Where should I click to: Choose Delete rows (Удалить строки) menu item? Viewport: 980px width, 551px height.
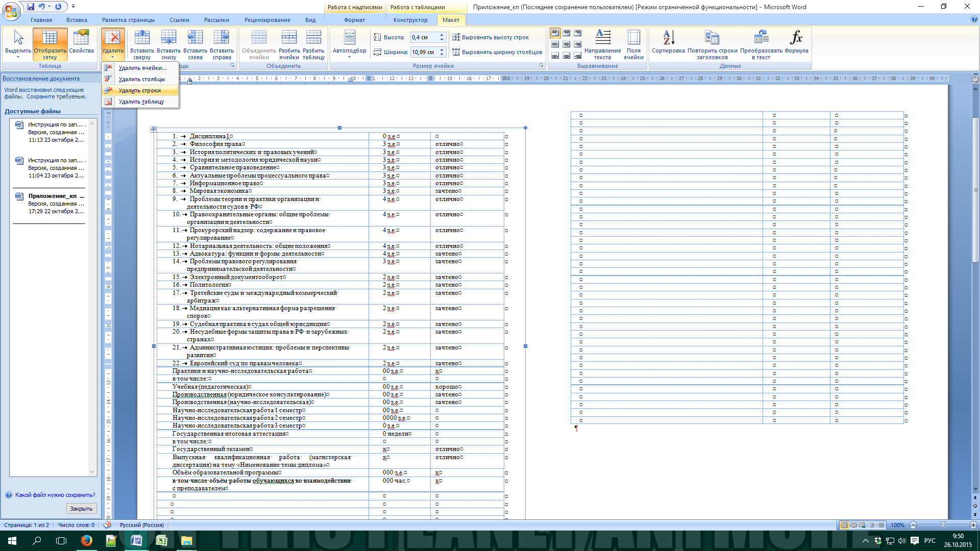click(140, 90)
